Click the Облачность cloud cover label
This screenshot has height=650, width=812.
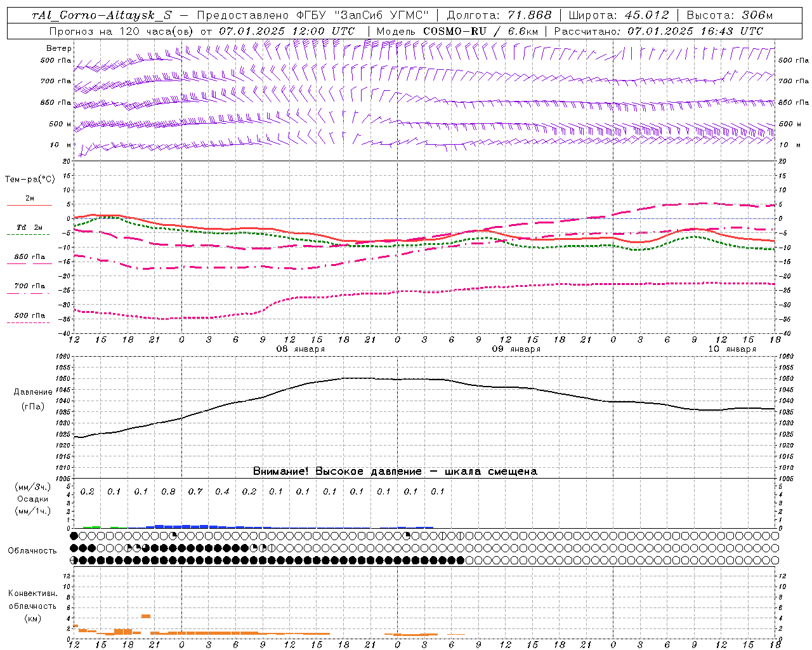(x=32, y=551)
